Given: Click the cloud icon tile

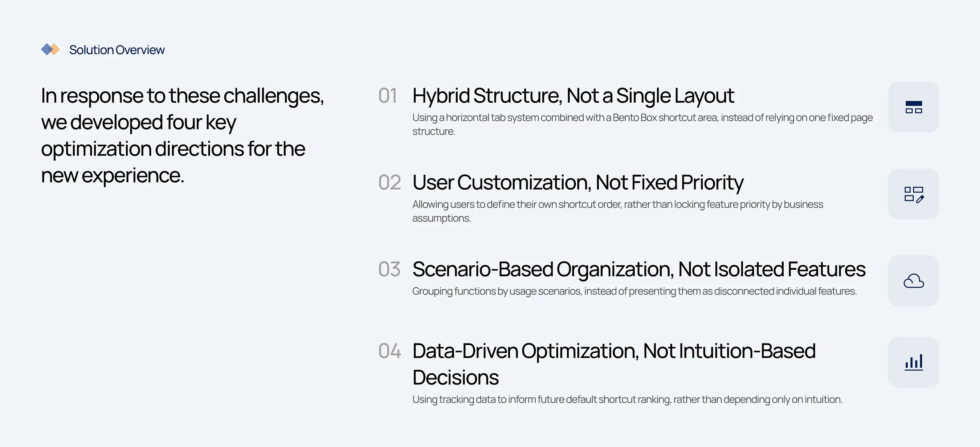Looking at the screenshot, I should click(x=914, y=281).
